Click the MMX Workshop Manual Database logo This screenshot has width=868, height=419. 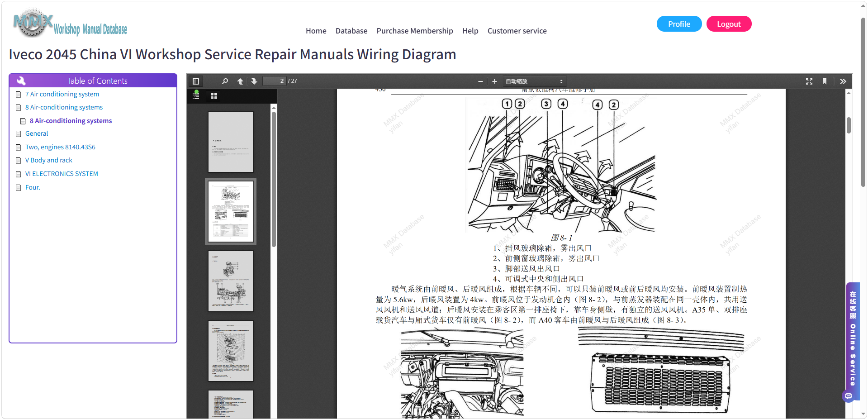tap(70, 23)
